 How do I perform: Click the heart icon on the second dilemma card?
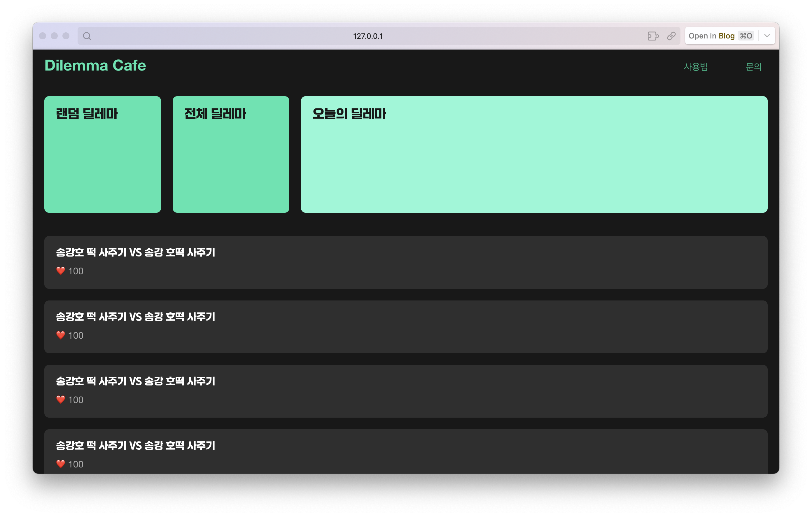tap(61, 335)
